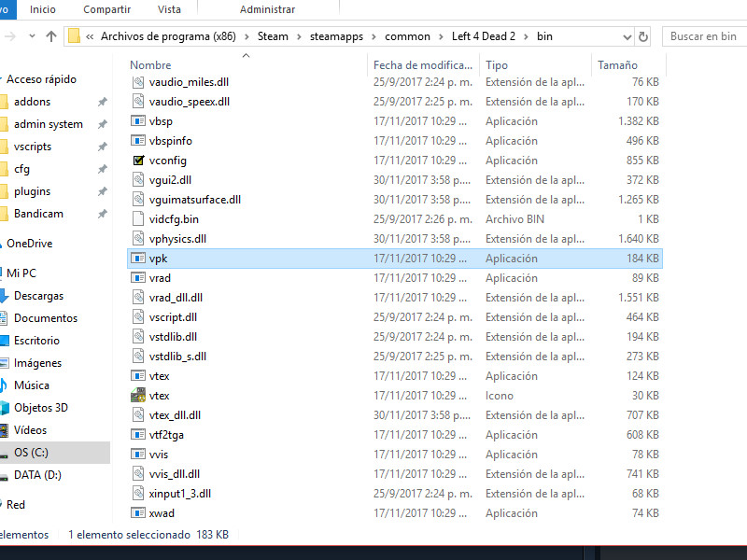Click the vaudio_speex.dll file icon
Image resolution: width=747 pixels, height=560 pixels.
[x=138, y=102]
